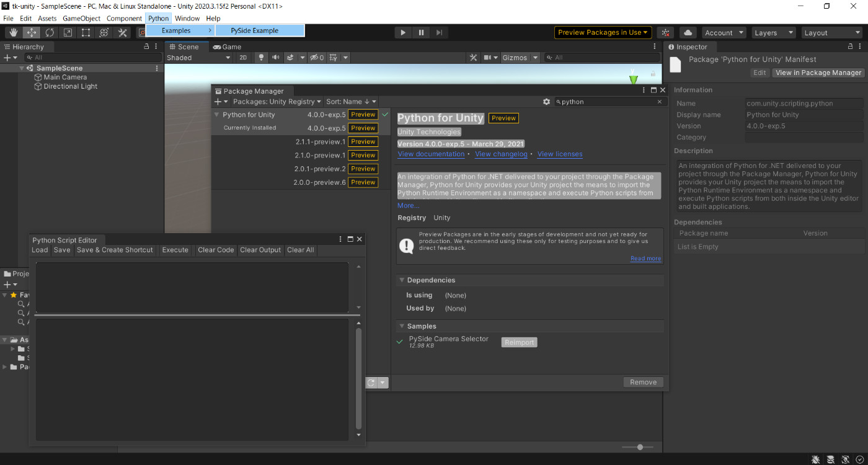
Task: Select the Hand tool
Action: click(x=13, y=33)
